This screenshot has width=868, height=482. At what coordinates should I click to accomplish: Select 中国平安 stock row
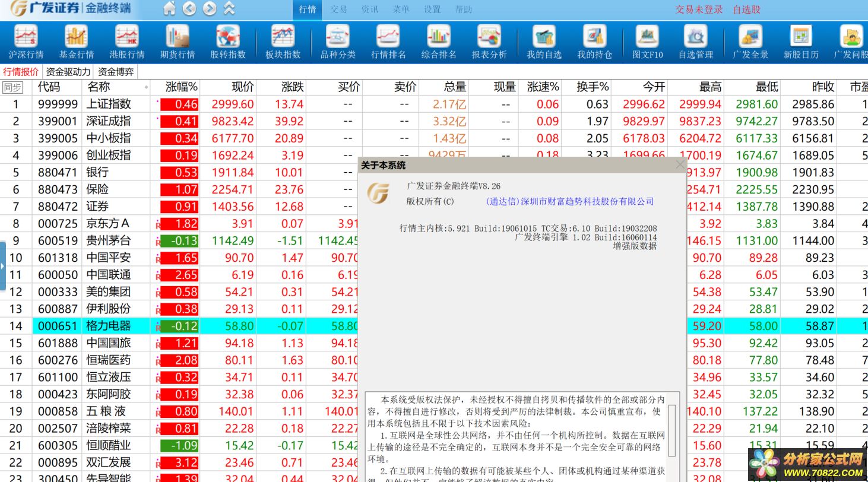pos(434,258)
